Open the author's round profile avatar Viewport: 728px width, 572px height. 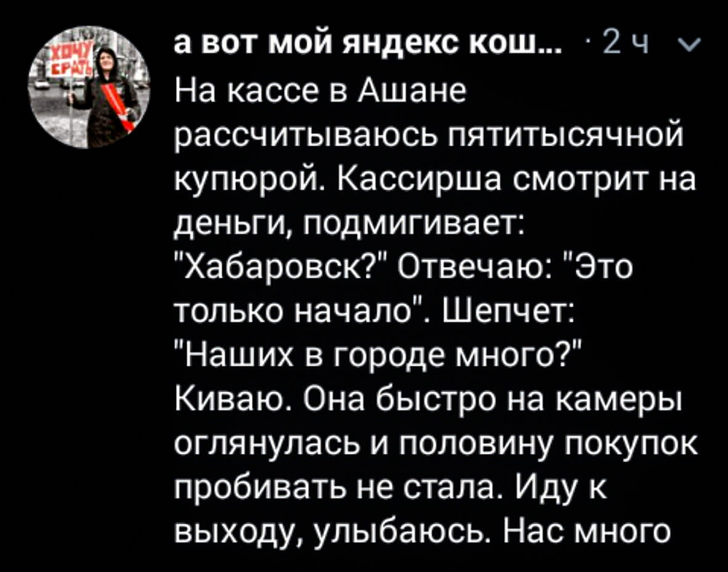coord(89,88)
